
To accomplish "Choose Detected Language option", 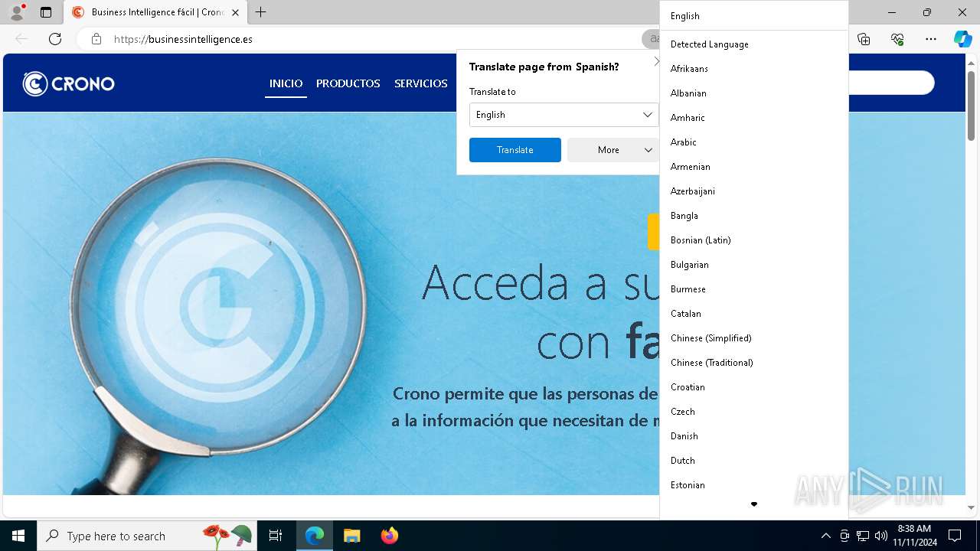I will (754, 44).
